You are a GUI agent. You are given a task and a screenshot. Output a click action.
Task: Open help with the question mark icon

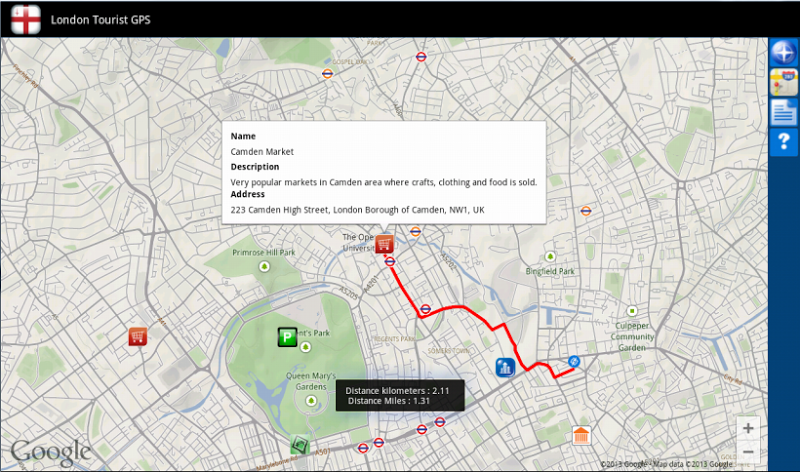point(784,142)
